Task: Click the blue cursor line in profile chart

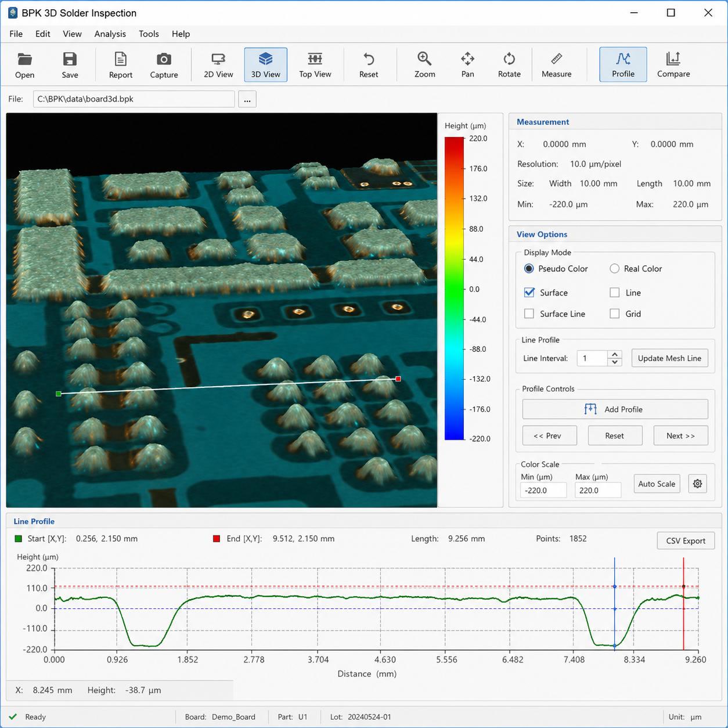Action: pyautogui.click(x=614, y=604)
